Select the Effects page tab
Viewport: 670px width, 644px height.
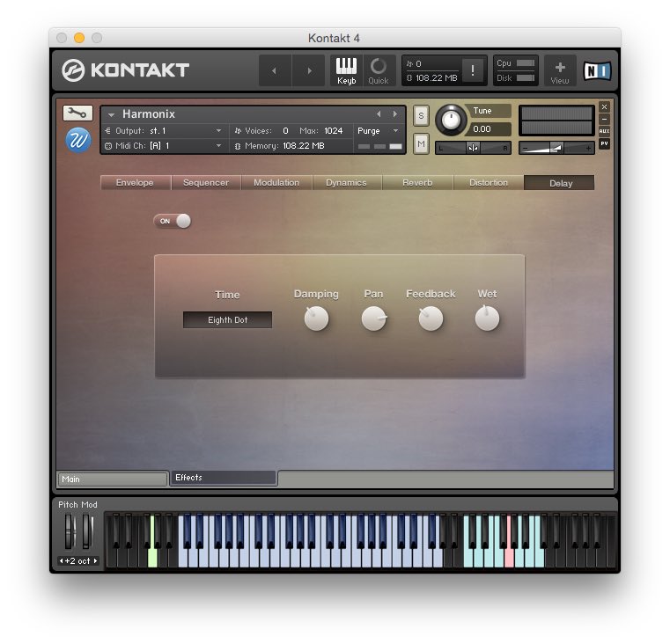point(223,478)
